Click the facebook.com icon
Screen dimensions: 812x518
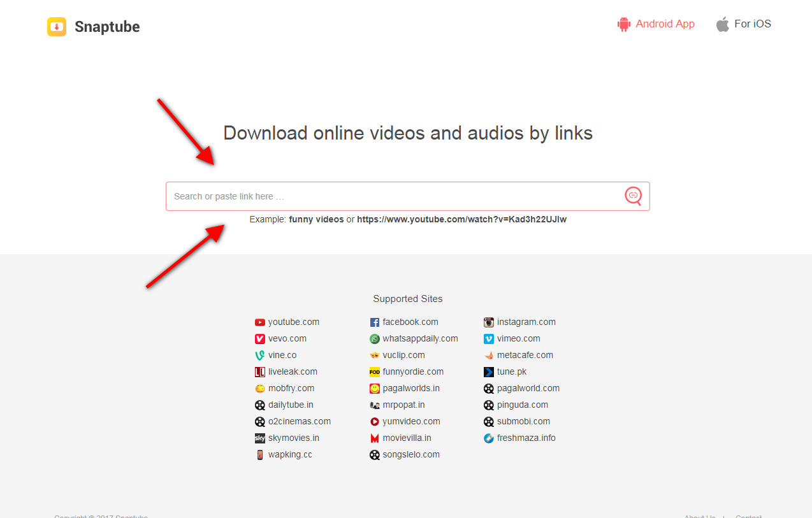(375, 322)
